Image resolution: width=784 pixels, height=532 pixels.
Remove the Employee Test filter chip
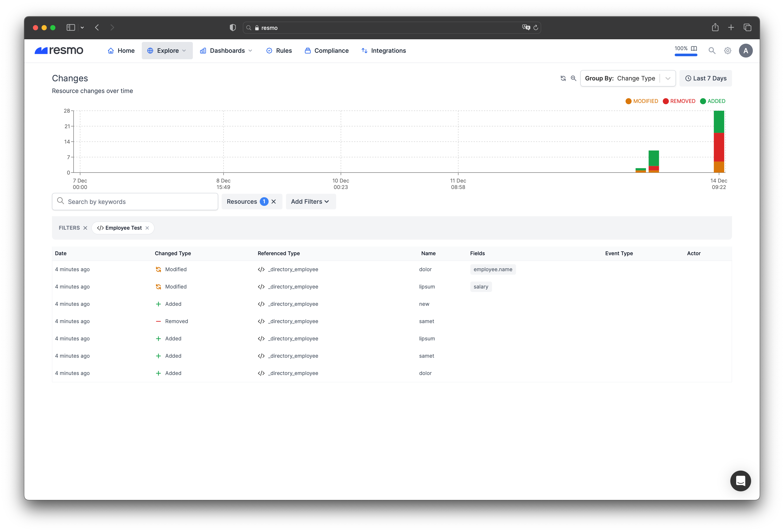click(147, 228)
